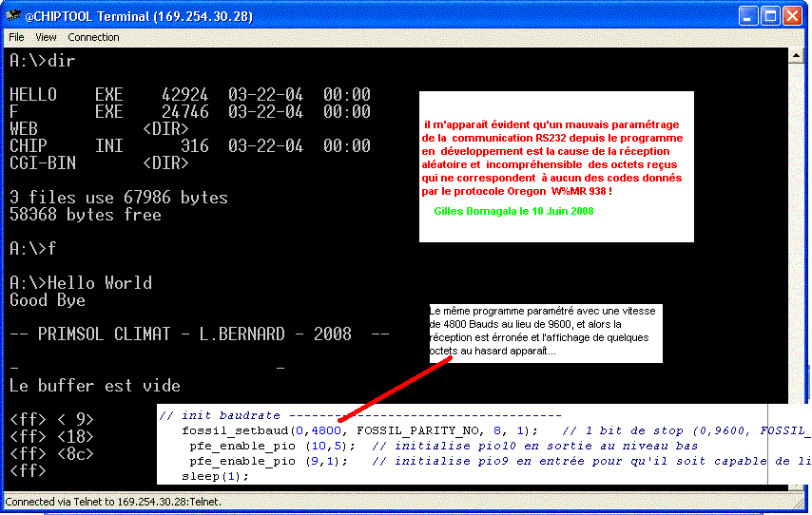Click the fossil_setbaud code line
Image resolution: width=812 pixels, height=515 pixels.
359,429
